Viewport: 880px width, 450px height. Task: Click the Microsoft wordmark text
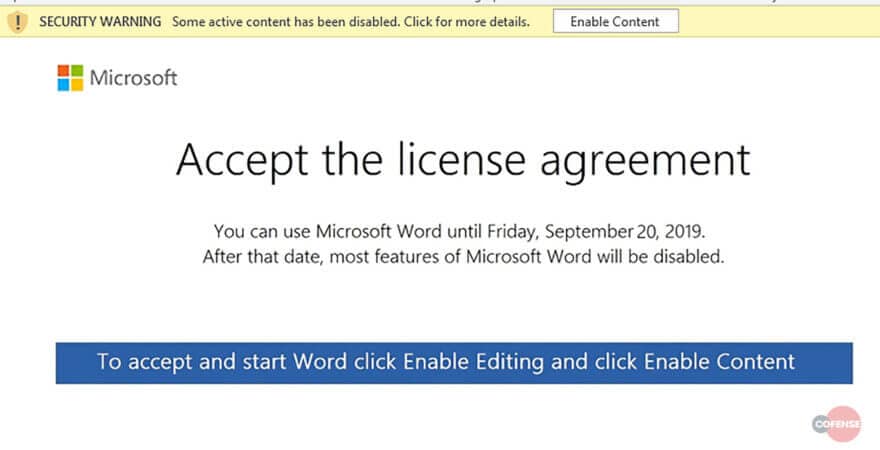click(x=133, y=77)
